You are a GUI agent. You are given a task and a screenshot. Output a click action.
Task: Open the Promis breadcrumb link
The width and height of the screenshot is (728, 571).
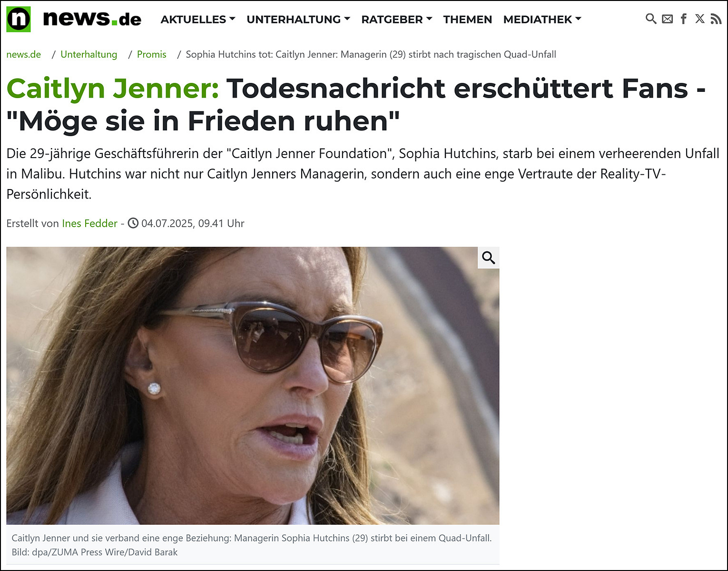coord(152,54)
